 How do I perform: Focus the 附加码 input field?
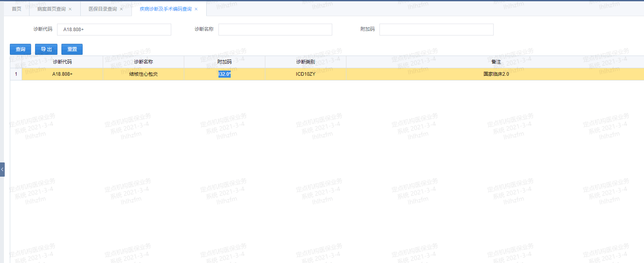pos(436,30)
